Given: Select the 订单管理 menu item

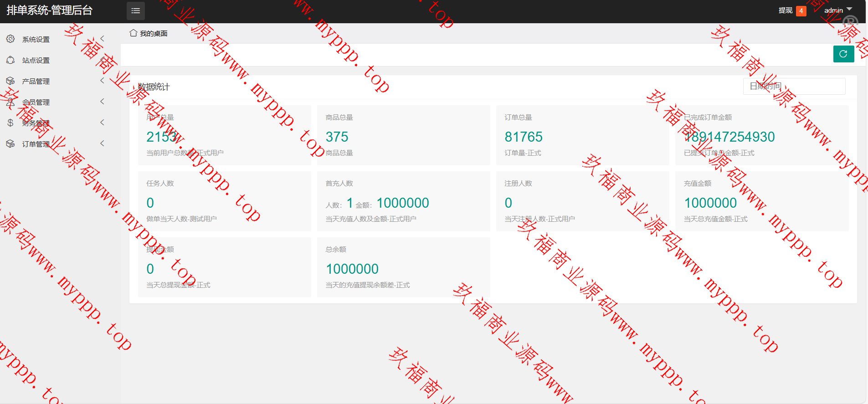Looking at the screenshot, I should (x=36, y=144).
